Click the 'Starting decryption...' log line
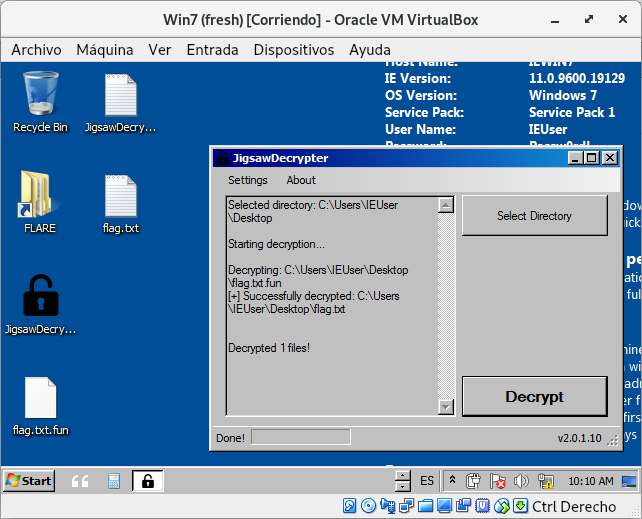The image size is (642, 519). coord(276,244)
